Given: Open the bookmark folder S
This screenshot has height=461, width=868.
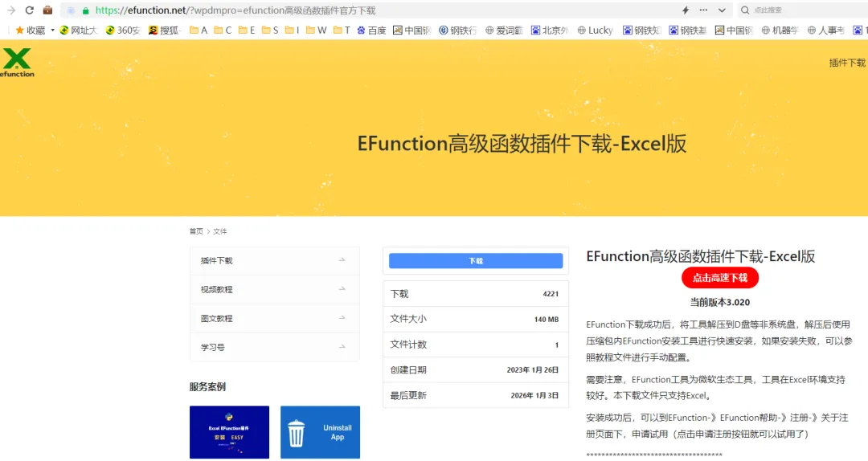Looking at the screenshot, I should coord(269,30).
